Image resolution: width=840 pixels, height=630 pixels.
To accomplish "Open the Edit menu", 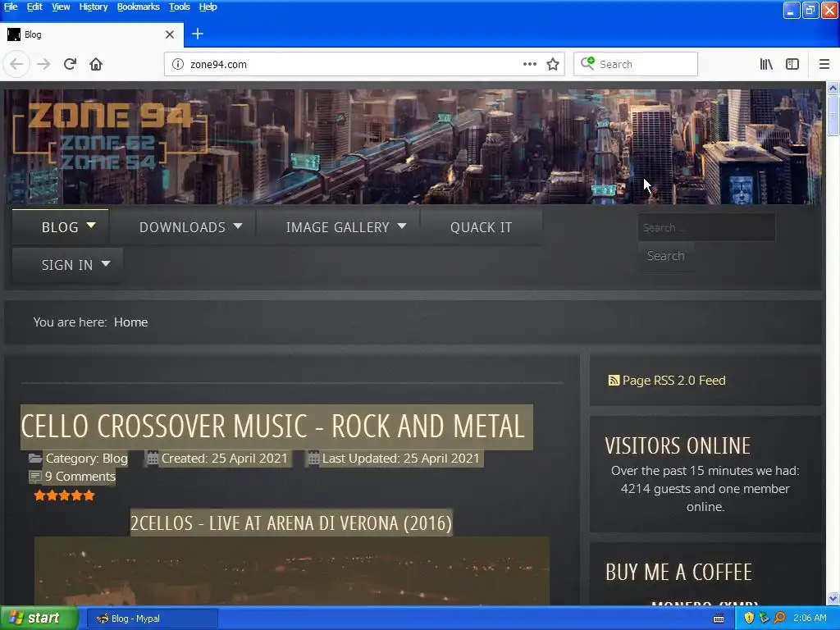I will [34, 7].
